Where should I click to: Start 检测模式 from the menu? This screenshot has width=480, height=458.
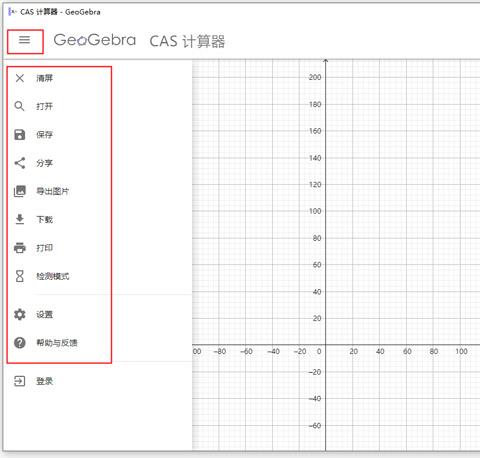pyautogui.click(x=53, y=276)
